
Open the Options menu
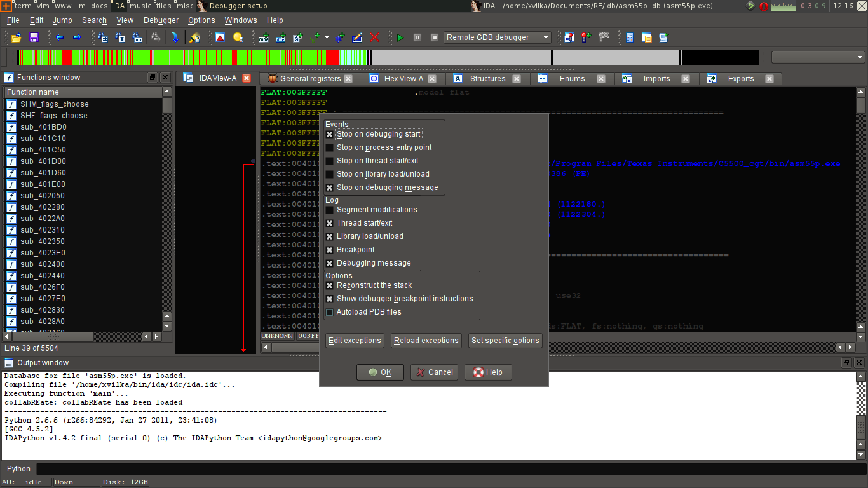pyautogui.click(x=201, y=20)
